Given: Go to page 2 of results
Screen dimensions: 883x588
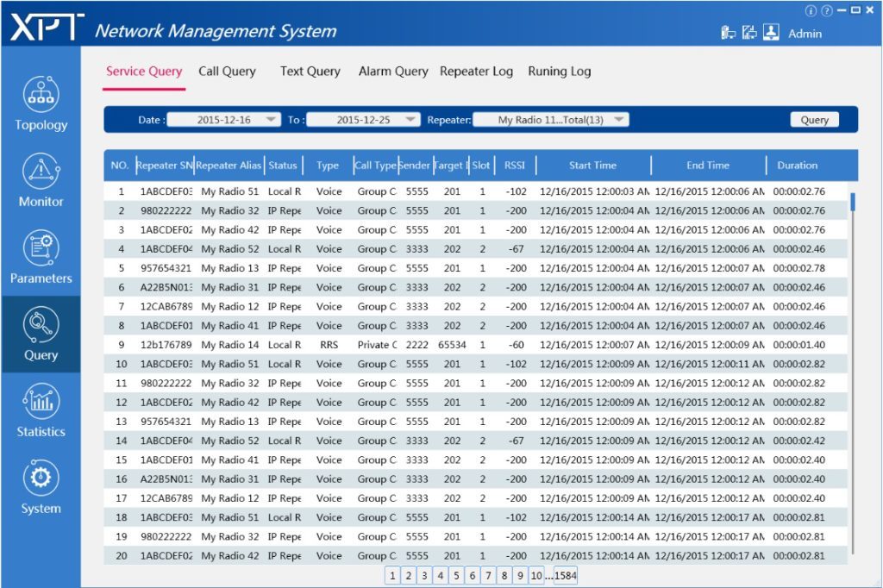Looking at the screenshot, I should coord(408,576).
